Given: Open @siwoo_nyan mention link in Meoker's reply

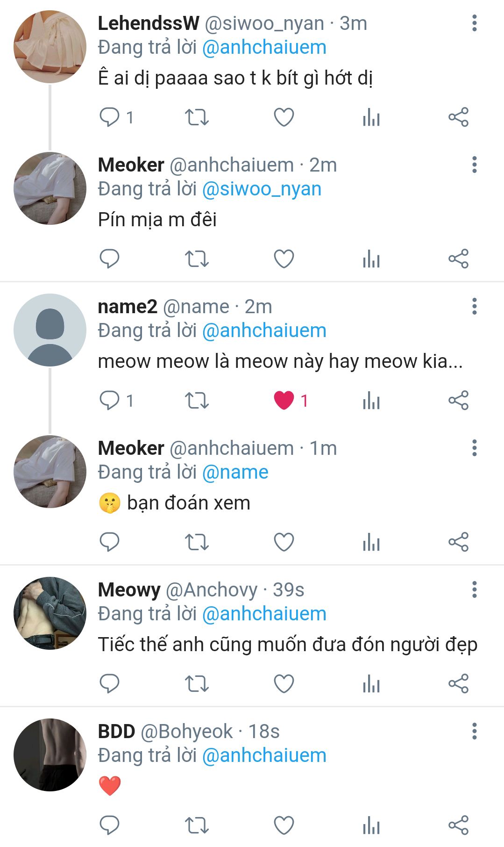Looking at the screenshot, I should tap(262, 189).
